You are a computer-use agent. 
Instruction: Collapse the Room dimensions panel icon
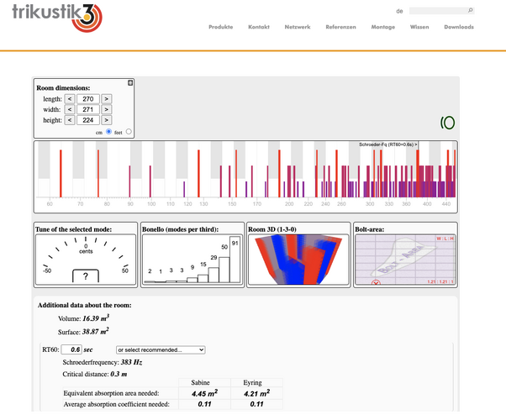pos(130,82)
